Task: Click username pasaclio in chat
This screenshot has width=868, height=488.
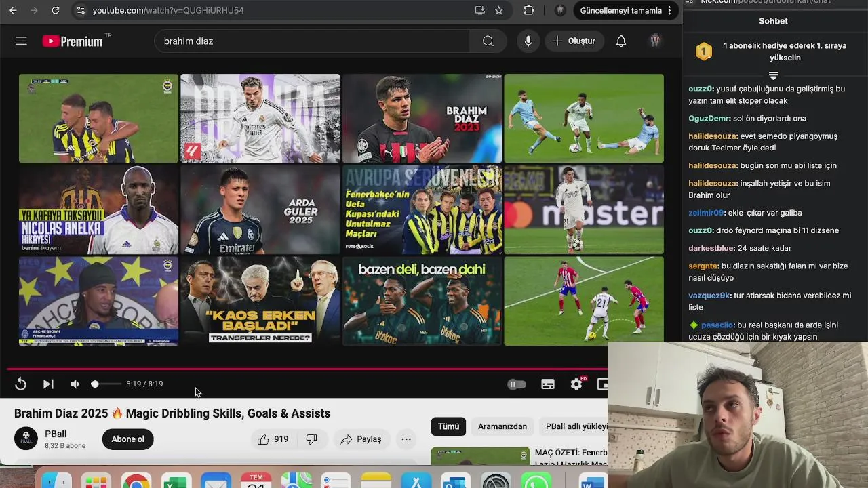Action: click(x=717, y=325)
